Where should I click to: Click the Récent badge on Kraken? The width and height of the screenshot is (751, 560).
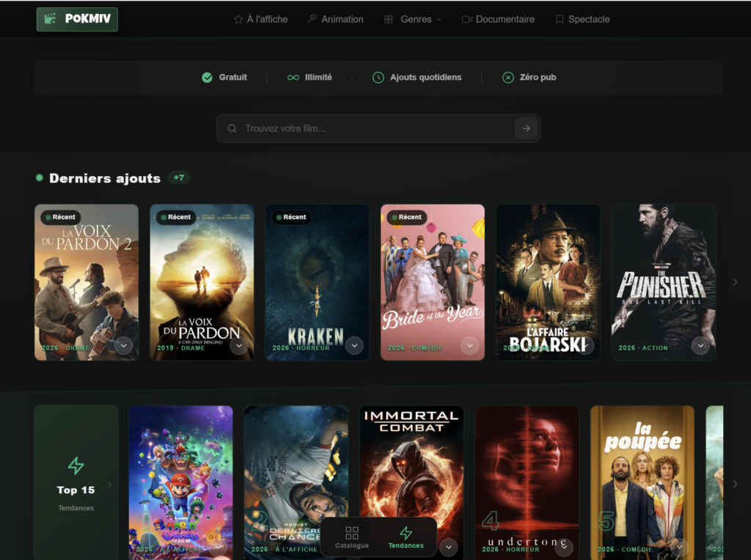(291, 217)
